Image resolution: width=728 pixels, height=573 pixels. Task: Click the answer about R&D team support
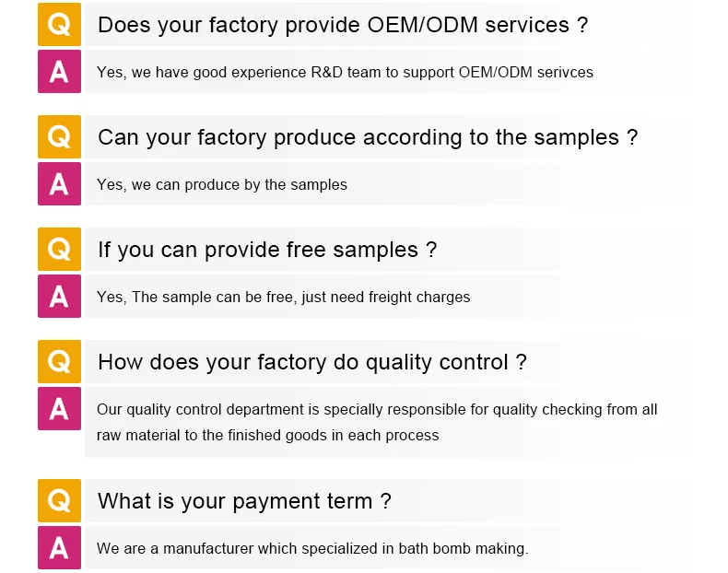(x=345, y=72)
